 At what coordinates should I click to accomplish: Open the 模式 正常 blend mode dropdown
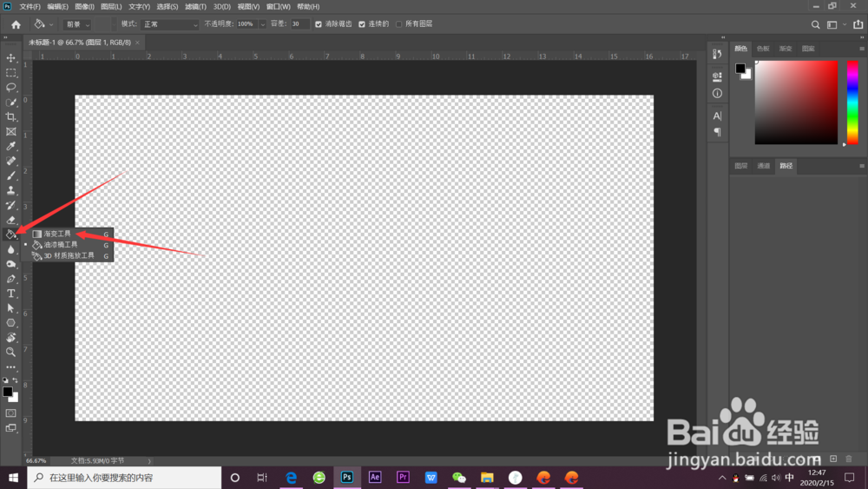click(x=169, y=24)
